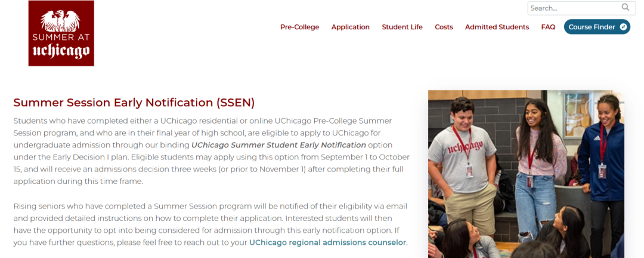644x258 pixels.
Task: Open the FAQ page
Action: click(548, 27)
